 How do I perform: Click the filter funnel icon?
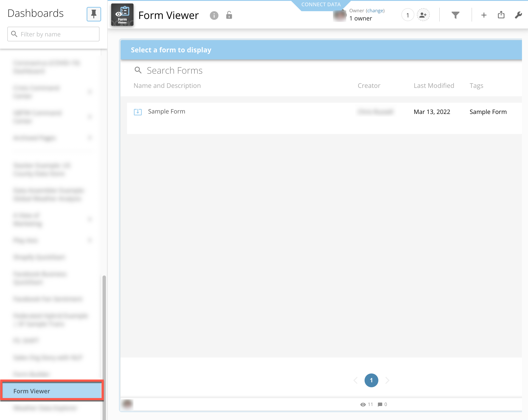pyautogui.click(x=455, y=15)
